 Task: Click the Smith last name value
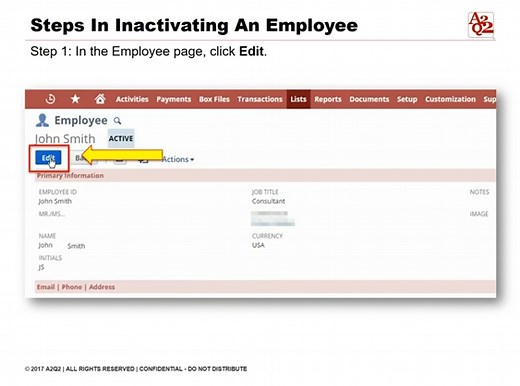coord(76,246)
